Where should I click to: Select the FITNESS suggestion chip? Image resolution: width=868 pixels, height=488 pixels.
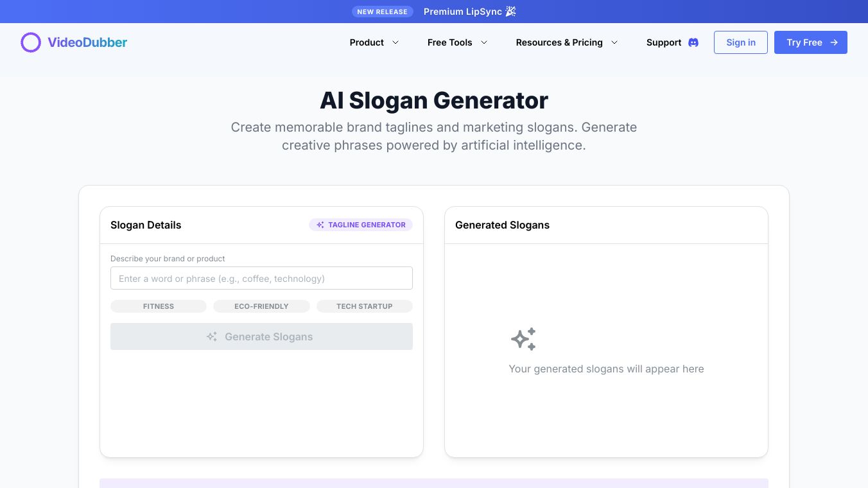pyautogui.click(x=159, y=306)
